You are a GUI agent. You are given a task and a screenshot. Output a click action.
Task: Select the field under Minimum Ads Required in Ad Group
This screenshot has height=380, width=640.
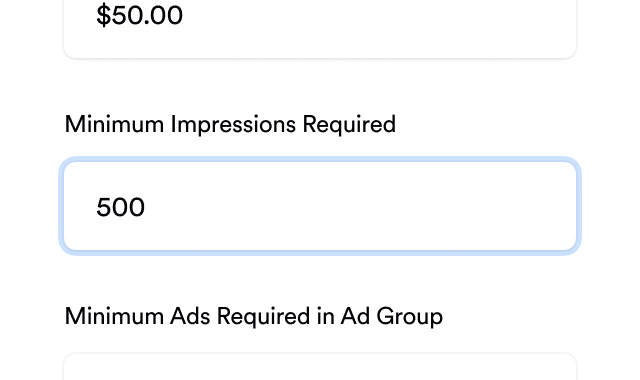click(x=320, y=367)
